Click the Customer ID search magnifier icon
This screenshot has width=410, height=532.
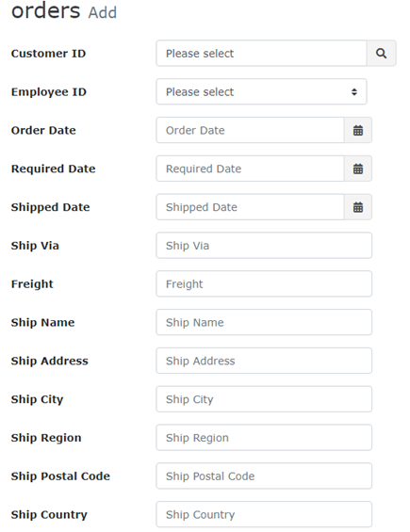point(381,54)
